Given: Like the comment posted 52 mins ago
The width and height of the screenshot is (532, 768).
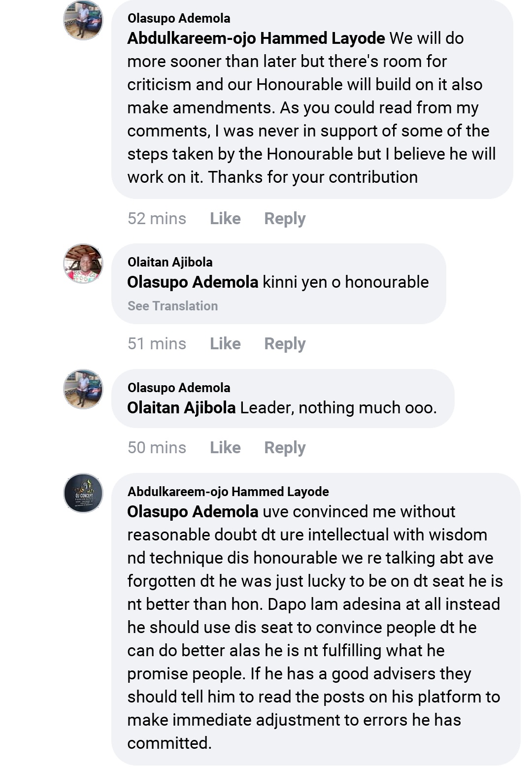Looking at the screenshot, I should (x=225, y=219).
